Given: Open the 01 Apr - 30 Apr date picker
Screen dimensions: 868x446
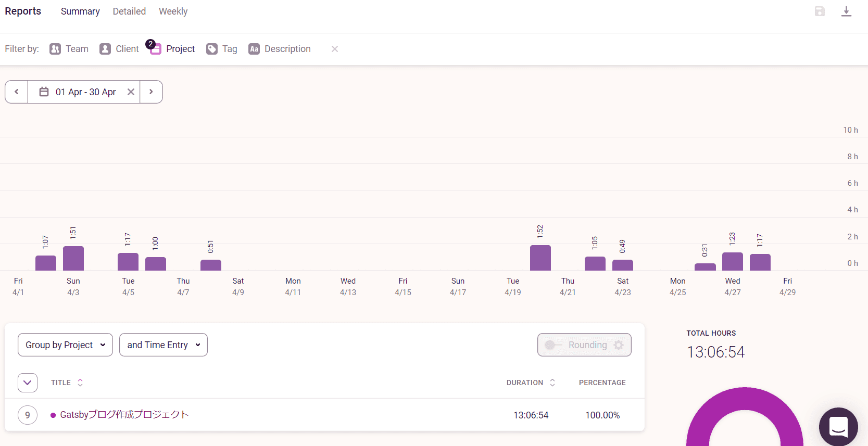Looking at the screenshot, I should pyautogui.click(x=78, y=92).
